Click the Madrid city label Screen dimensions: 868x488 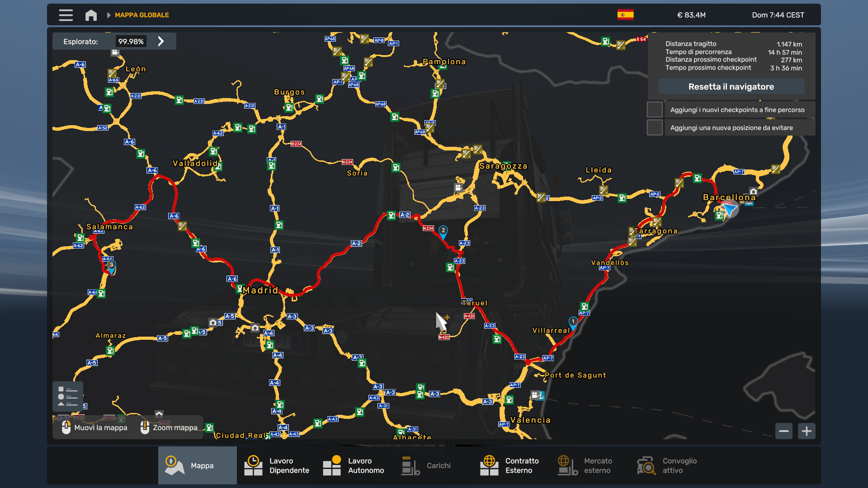coord(260,290)
